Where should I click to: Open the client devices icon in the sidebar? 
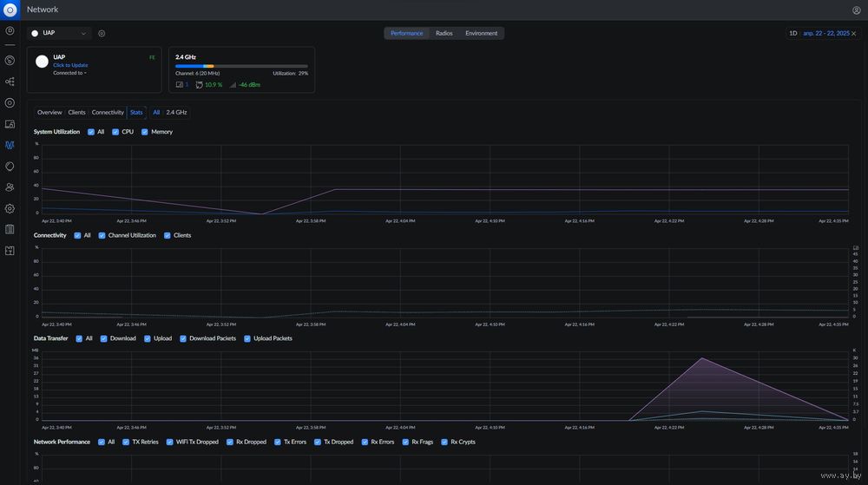[10, 124]
